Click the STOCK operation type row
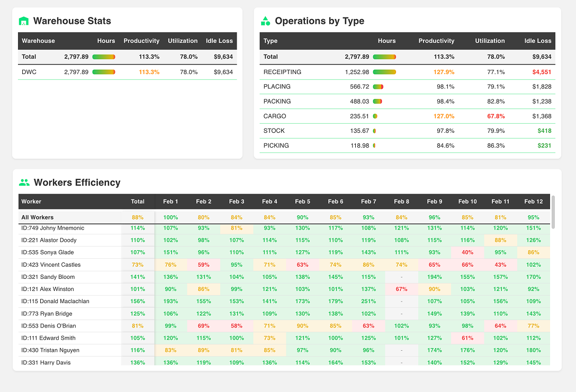This screenshot has width=576, height=392. point(274,131)
